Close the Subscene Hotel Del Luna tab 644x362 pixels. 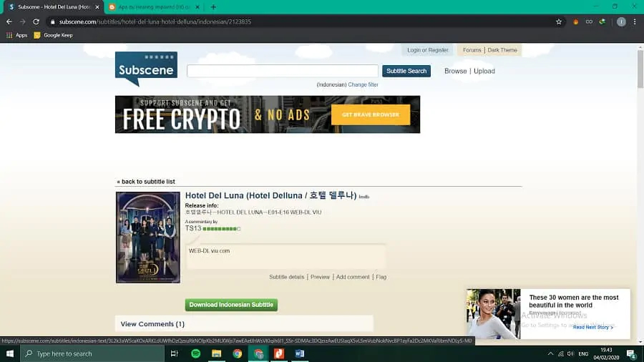(97, 7)
